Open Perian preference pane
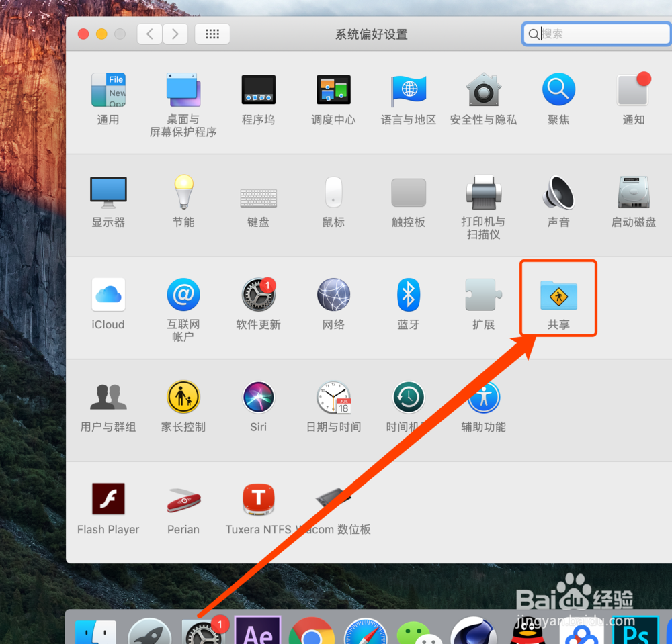The height and width of the screenshot is (644, 672). [x=183, y=500]
